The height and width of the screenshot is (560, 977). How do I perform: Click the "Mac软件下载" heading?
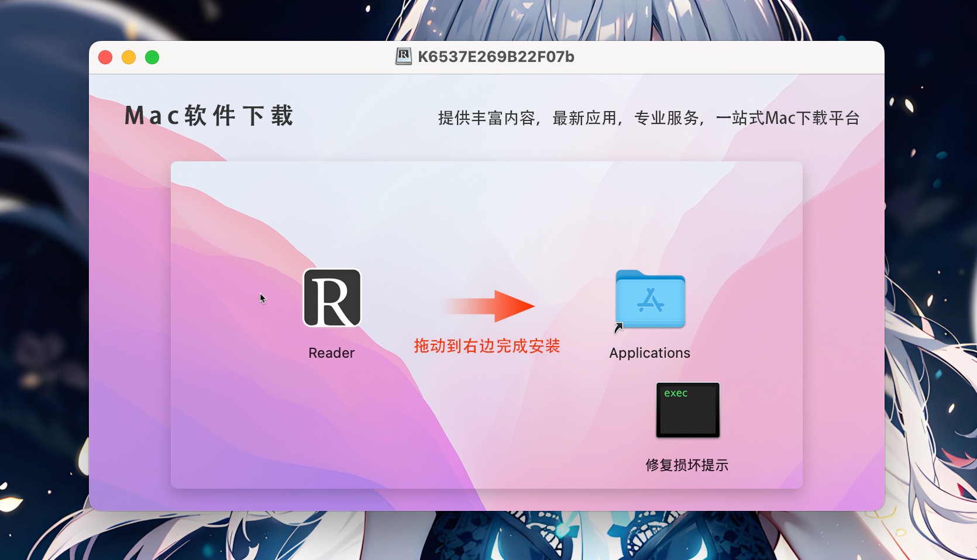pos(209,116)
